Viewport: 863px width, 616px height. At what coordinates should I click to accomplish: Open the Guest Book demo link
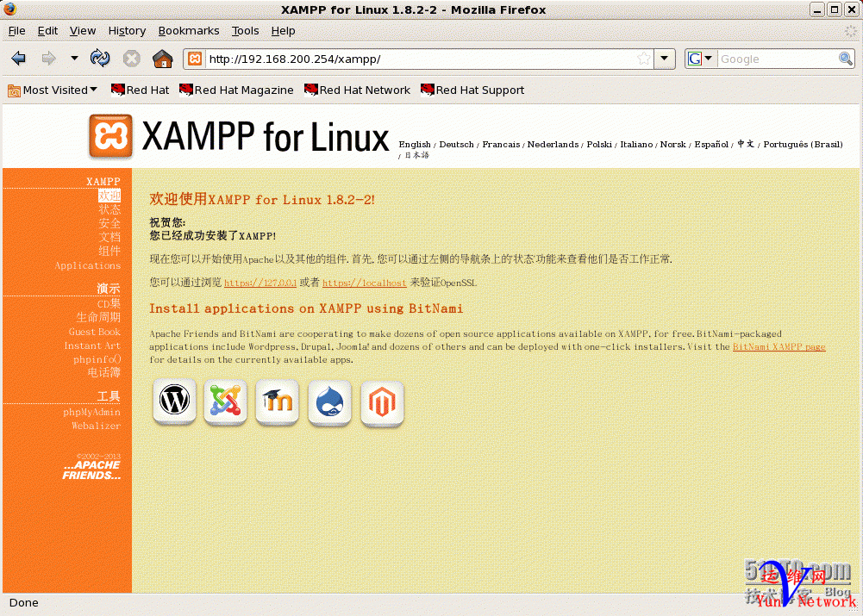pyautogui.click(x=94, y=332)
